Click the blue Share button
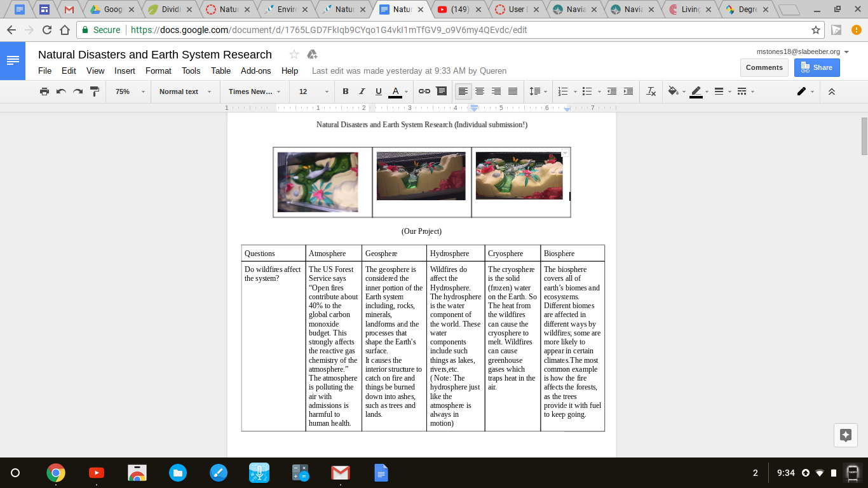This screenshot has height=488, width=868. point(817,67)
